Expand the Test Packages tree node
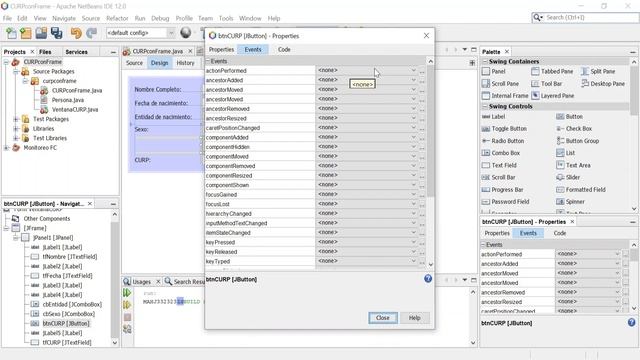The width and height of the screenshot is (640, 360). (x=16, y=119)
